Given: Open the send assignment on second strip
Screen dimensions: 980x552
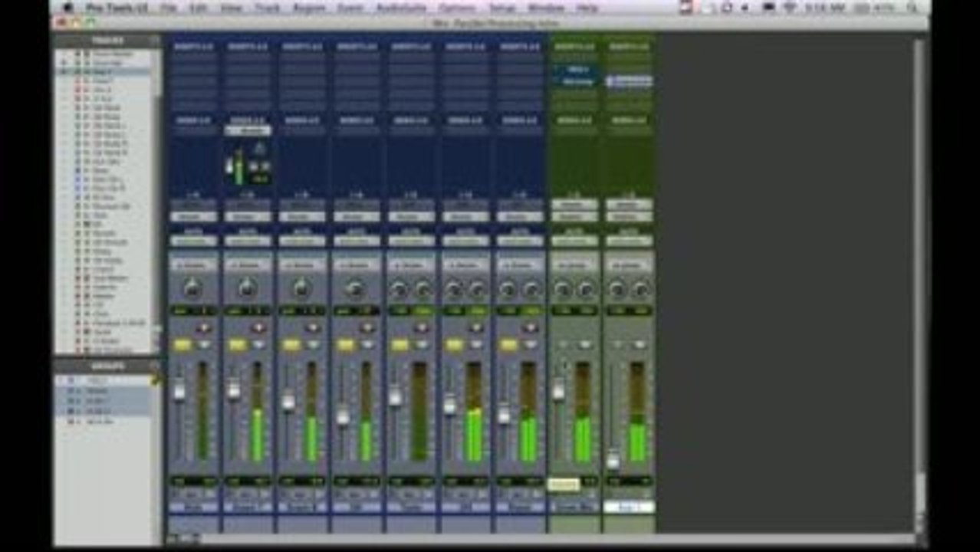Looking at the screenshot, I should 247,131.
